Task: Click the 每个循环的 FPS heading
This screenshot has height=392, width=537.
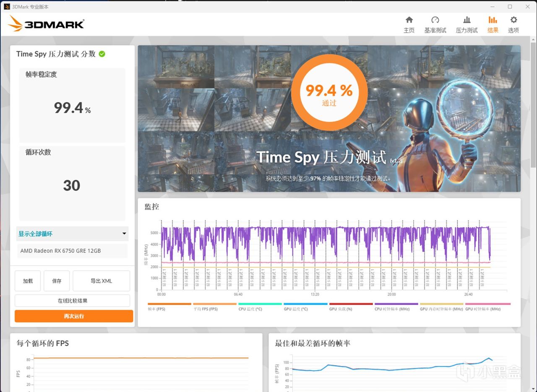Action: click(x=43, y=343)
